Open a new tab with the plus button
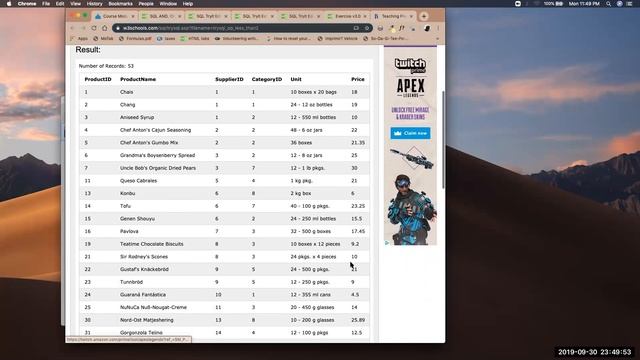This screenshot has width=640, height=360. tap(424, 16)
